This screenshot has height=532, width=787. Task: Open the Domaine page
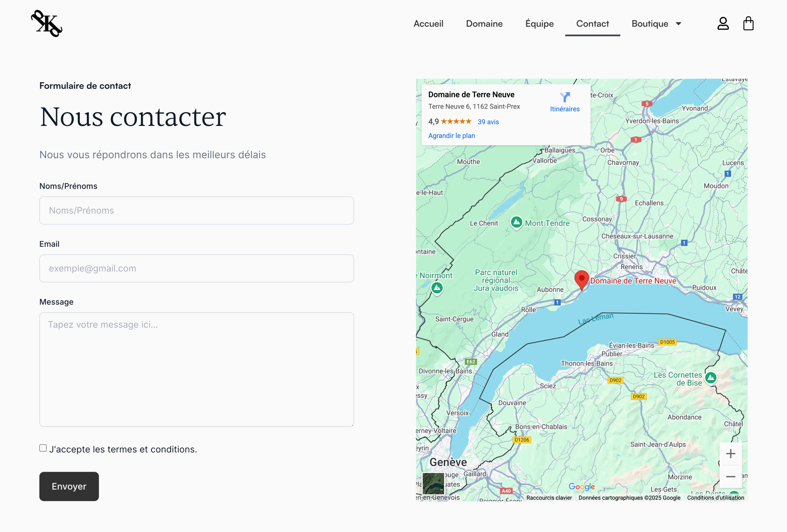[484, 24]
